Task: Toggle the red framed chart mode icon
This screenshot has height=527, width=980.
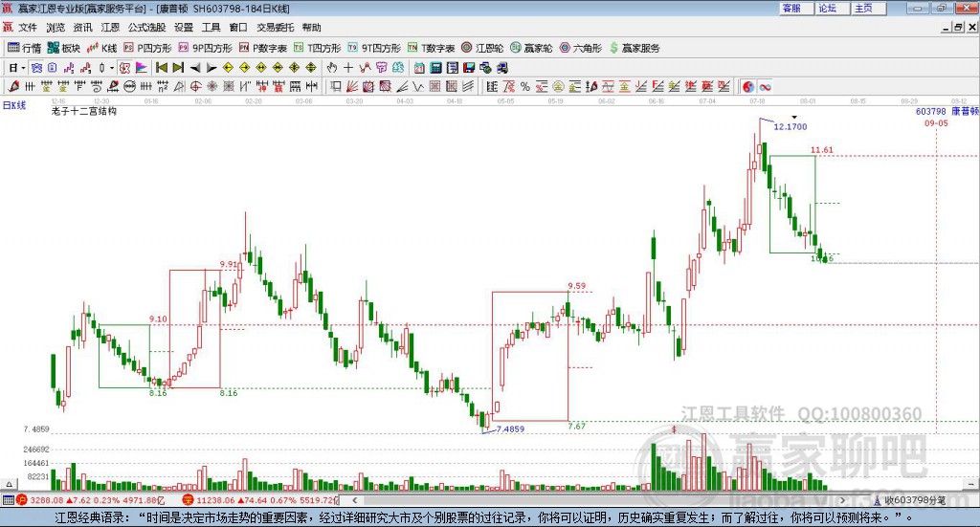Action: click(x=125, y=68)
